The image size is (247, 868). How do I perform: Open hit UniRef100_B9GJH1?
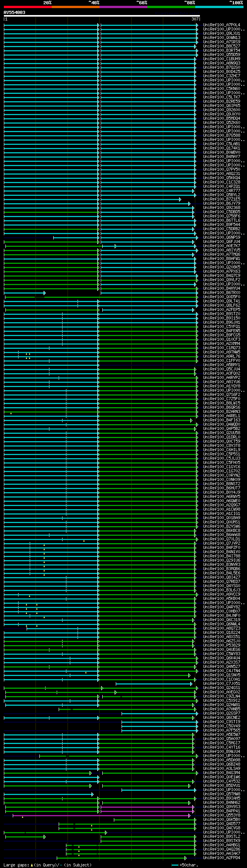pyautogui.click(x=222, y=323)
